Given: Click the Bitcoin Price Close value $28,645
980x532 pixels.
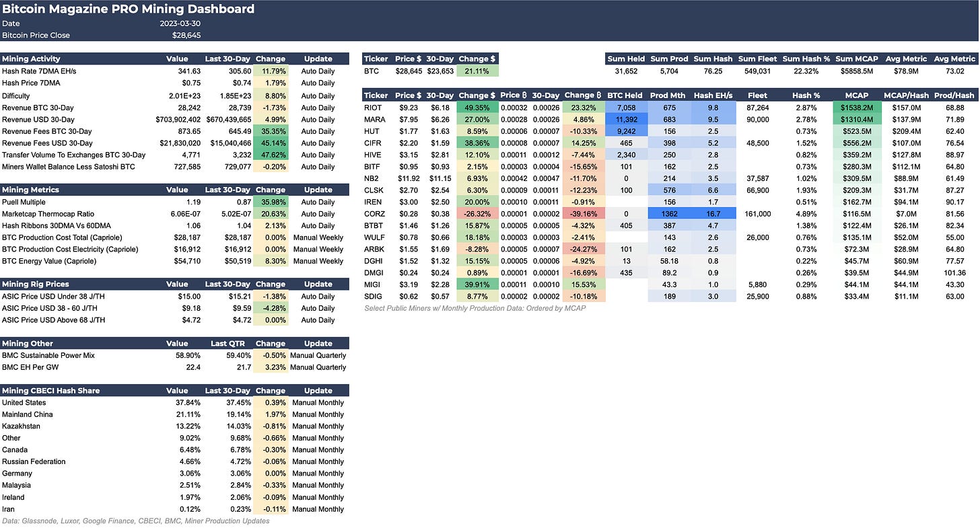Looking at the screenshot, I should tap(186, 35).
